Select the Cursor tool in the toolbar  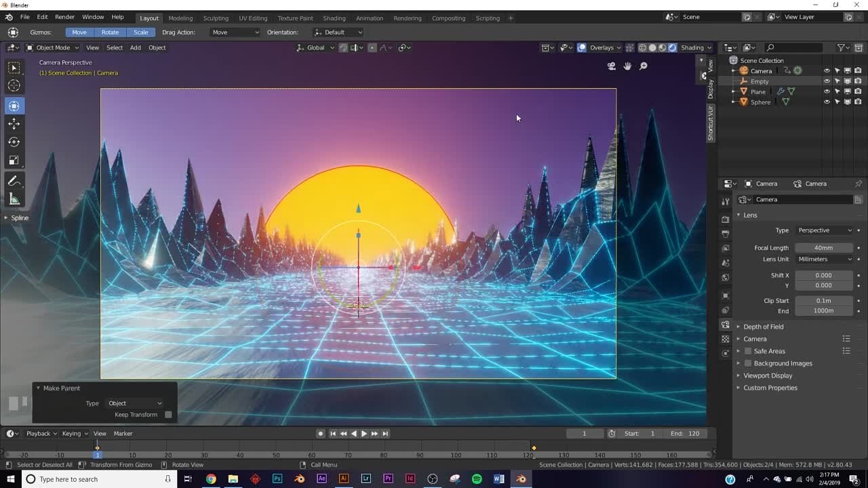tap(15, 85)
